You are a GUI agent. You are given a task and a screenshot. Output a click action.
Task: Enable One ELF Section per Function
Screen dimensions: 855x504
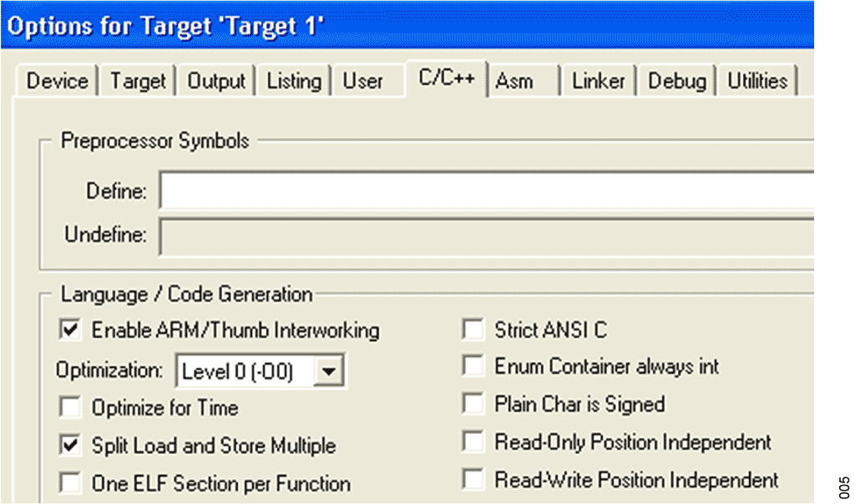(x=70, y=483)
